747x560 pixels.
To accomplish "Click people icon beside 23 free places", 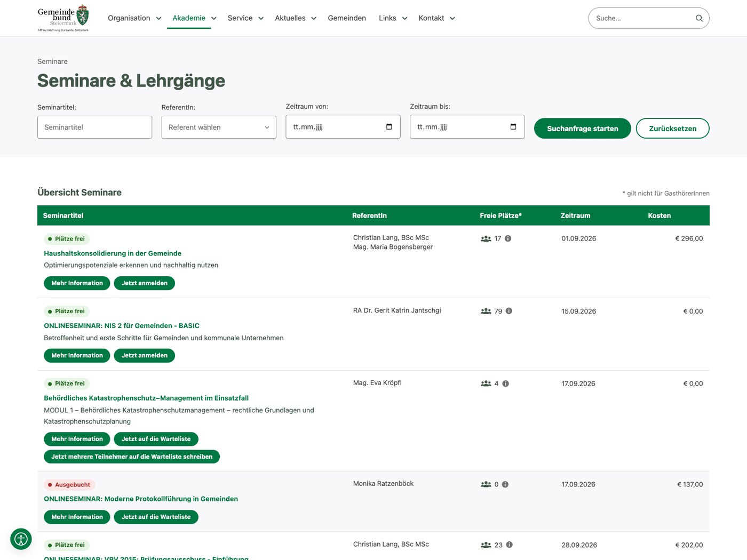I will [486, 545].
